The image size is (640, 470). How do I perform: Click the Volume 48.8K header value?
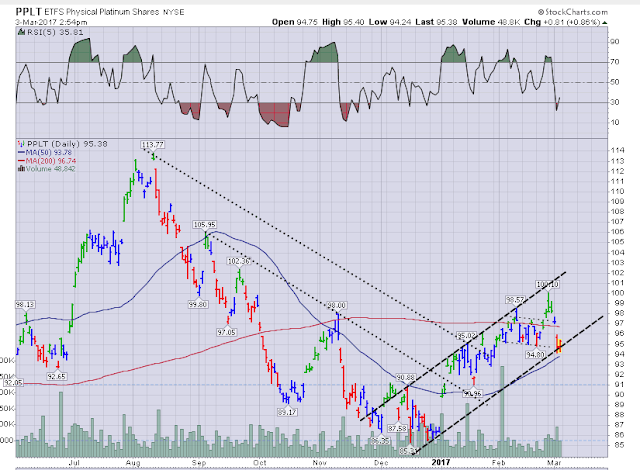[x=491, y=22]
